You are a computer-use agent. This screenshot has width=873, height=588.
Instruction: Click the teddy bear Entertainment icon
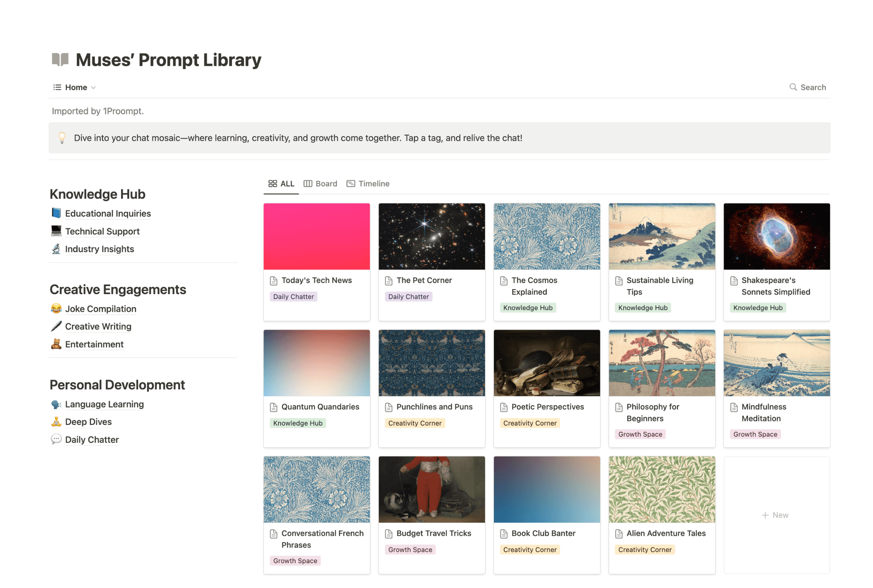[56, 344]
